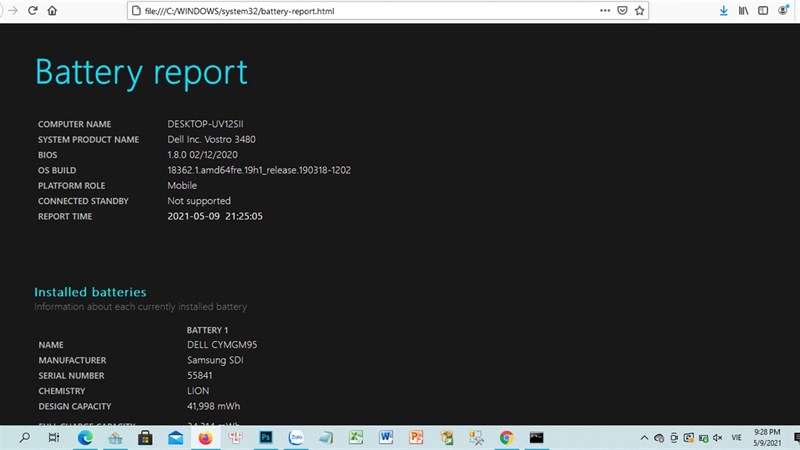The width and height of the screenshot is (800, 450).
Task: Click the CONNECTED STANDBY label
Action: click(x=83, y=201)
